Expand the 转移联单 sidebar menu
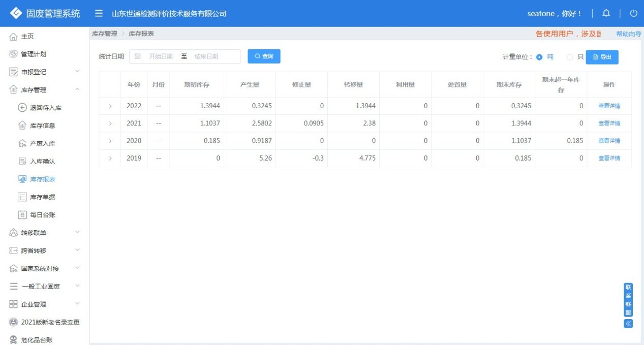Image resolution: width=644 pixels, height=345 pixels. pos(77,232)
